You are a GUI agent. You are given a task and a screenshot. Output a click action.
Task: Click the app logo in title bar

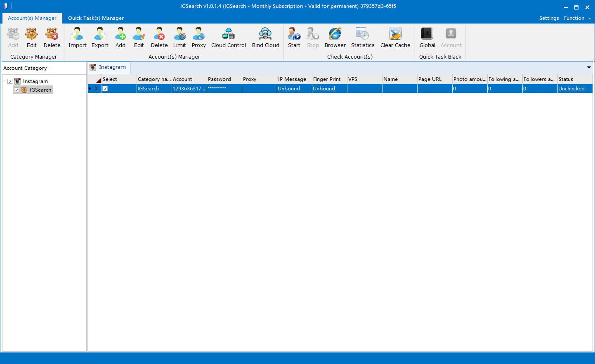pos(6,6)
